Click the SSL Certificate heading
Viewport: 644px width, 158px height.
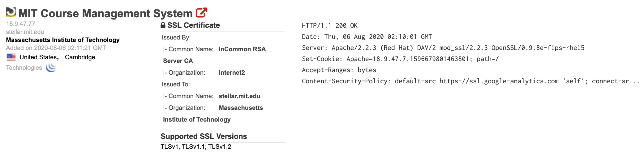pyautogui.click(x=194, y=25)
